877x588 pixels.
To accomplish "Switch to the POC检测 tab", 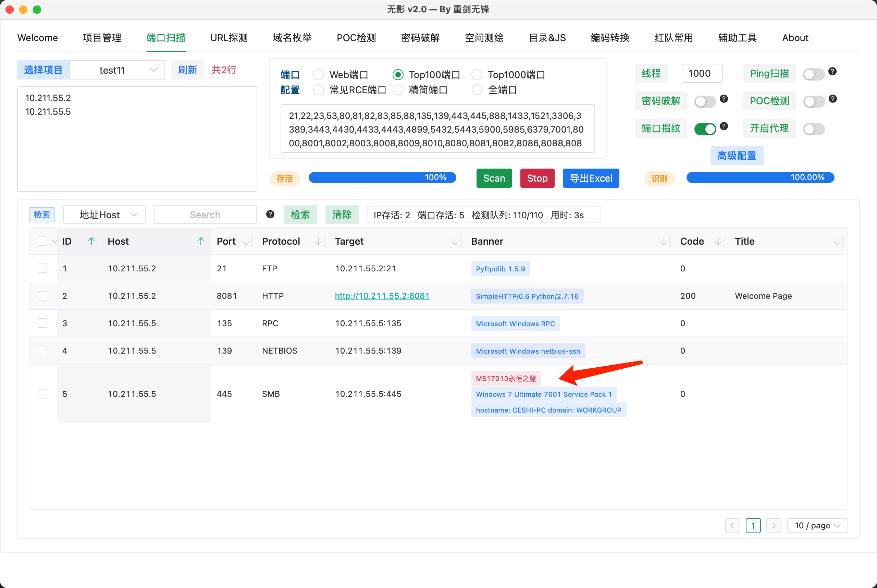I will click(x=356, y=38).
